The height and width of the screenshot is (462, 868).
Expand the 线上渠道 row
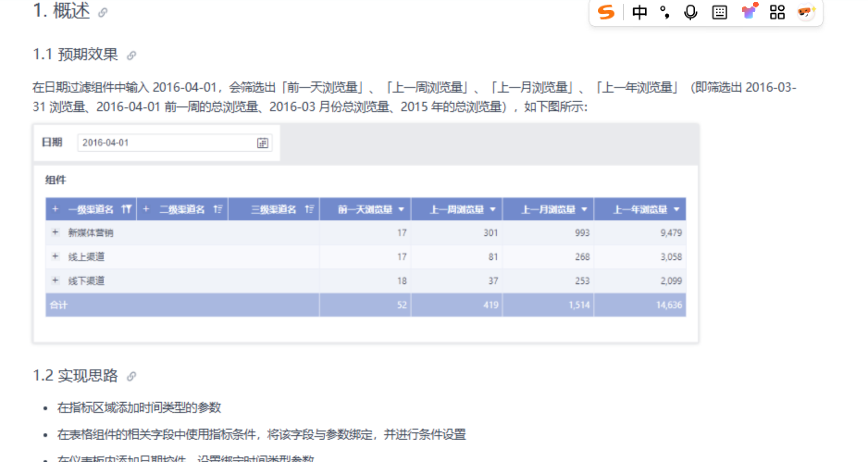click(56, 256)
